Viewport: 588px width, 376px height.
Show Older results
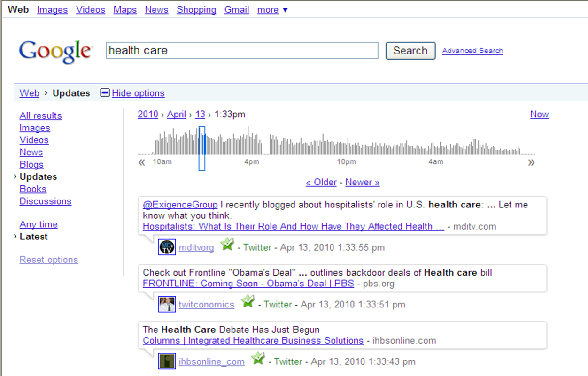[x=321, y=182]
